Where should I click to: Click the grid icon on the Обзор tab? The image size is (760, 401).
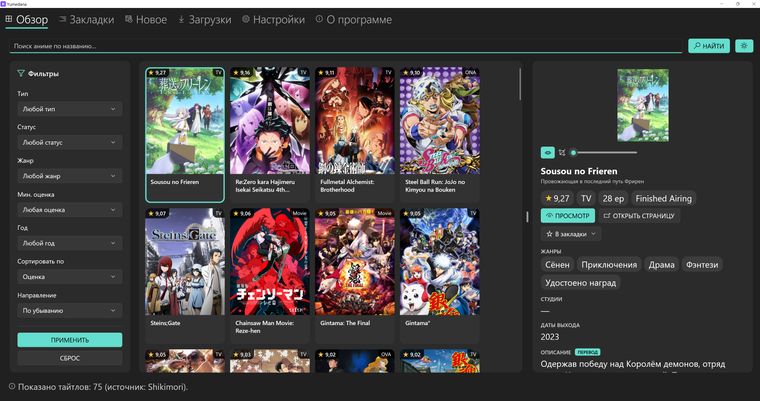point(9,19)
